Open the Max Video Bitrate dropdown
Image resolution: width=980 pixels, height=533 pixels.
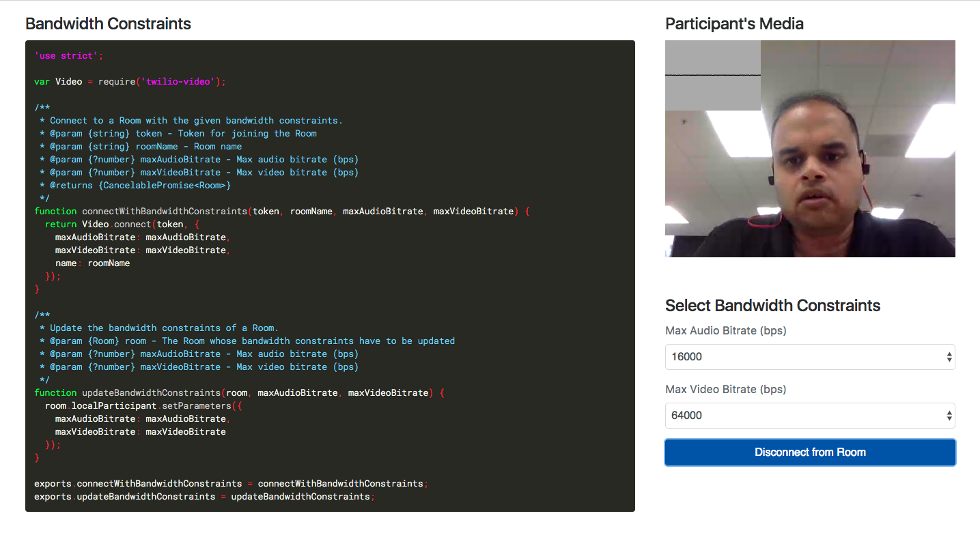click(810, 416)
